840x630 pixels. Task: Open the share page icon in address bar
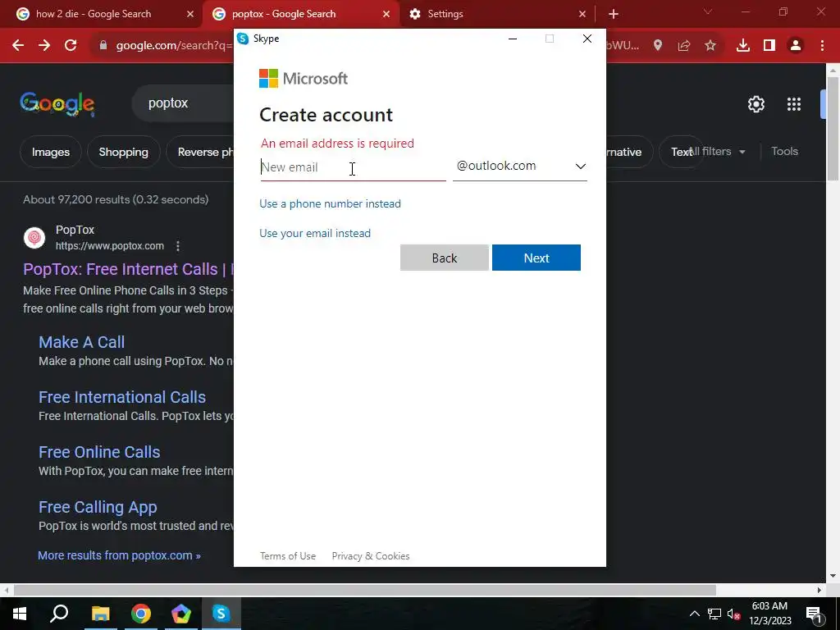tap(684, 46)
